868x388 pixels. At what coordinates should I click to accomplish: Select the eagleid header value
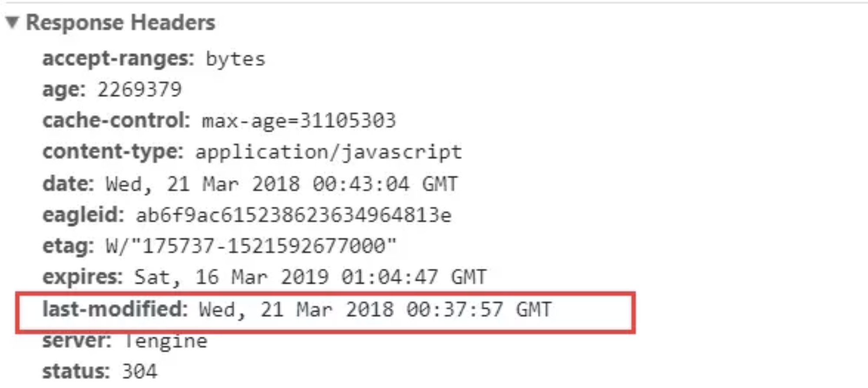pos(294,215)
